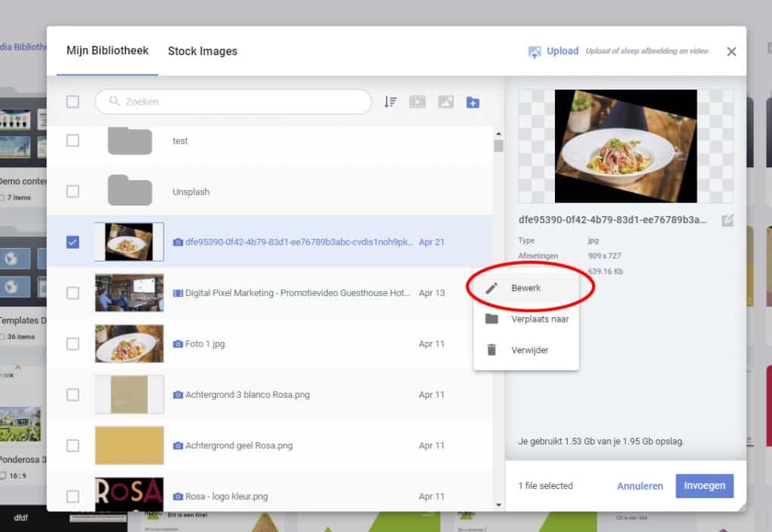Close the media library dialog

pyautogui.click(x=731, y=52)
